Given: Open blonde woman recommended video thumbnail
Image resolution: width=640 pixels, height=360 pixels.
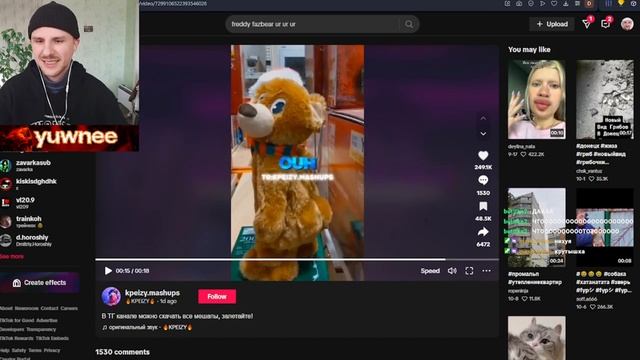Looking at the screenshot, I should pos(536,100).
